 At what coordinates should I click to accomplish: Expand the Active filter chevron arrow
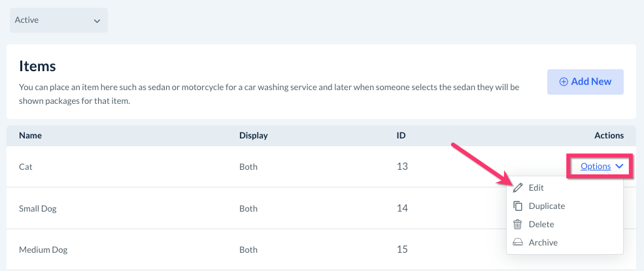click(x=97, y=21)
